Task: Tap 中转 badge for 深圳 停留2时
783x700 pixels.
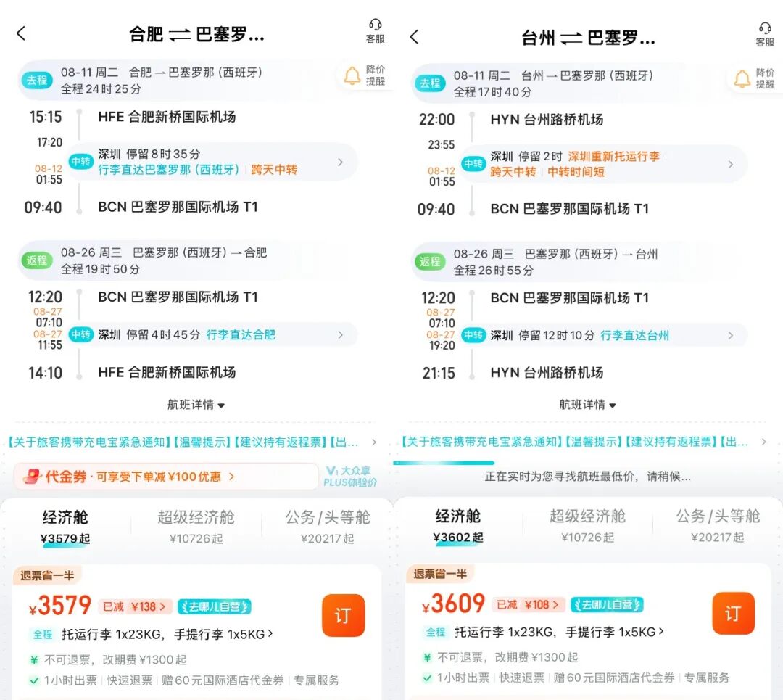Action: click(473, 164)
